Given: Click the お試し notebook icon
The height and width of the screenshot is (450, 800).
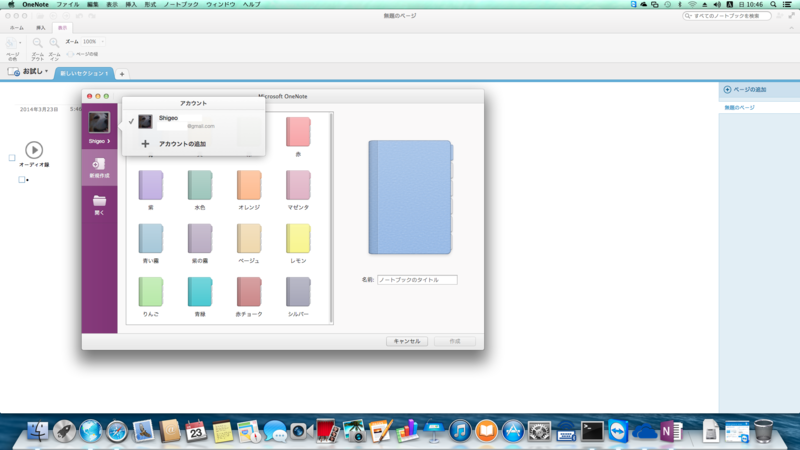Looking at the screenshot, I should pyautogui.click(x=14, y=72).
